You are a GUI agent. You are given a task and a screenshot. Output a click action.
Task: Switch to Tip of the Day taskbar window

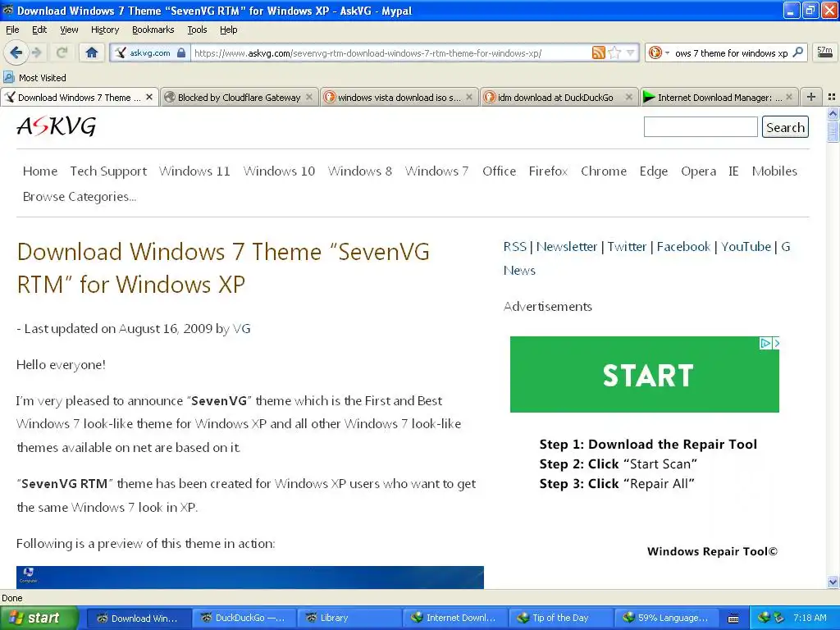(x=560, y=618)
